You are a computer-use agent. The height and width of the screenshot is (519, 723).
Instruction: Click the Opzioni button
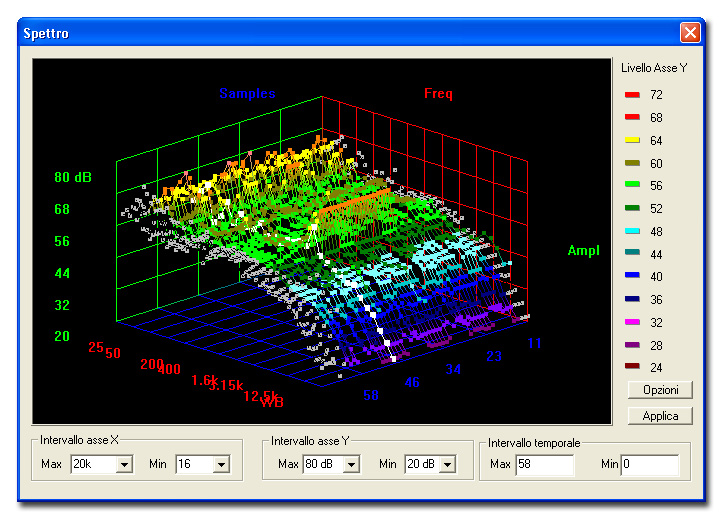pos(660,390)
